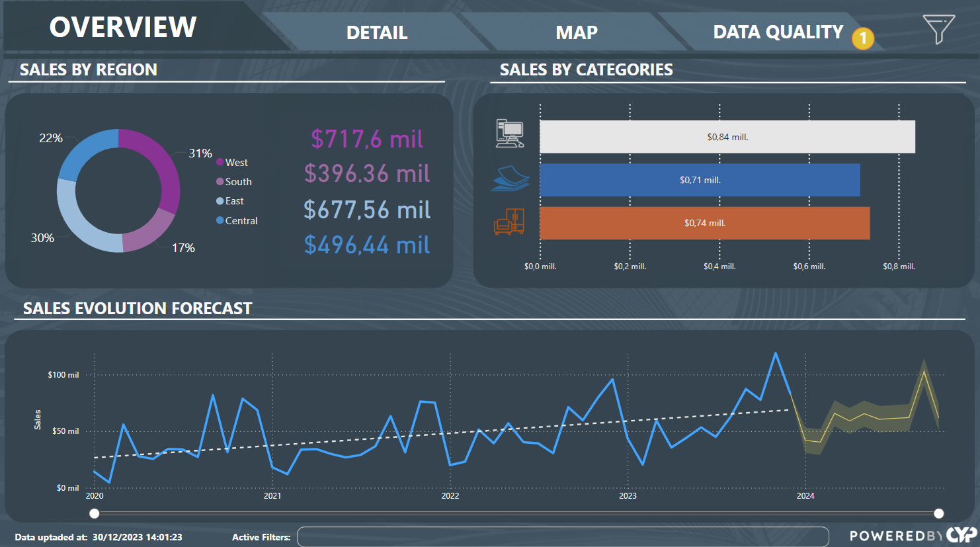Image resolution: width=980 pixels, height=547 pixels.
Task: Select the West legend marker
Action: coord(220,162)
